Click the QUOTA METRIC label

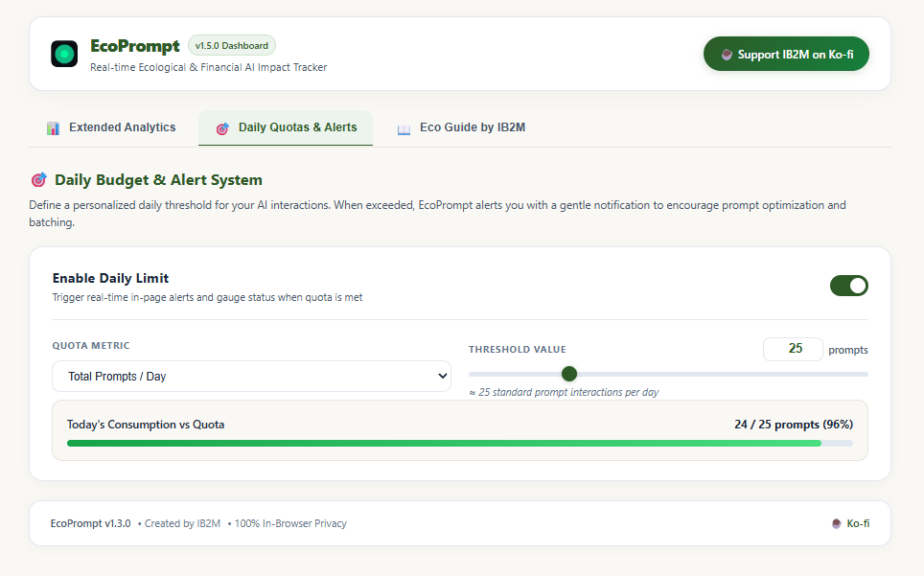[x=91, y=346]
